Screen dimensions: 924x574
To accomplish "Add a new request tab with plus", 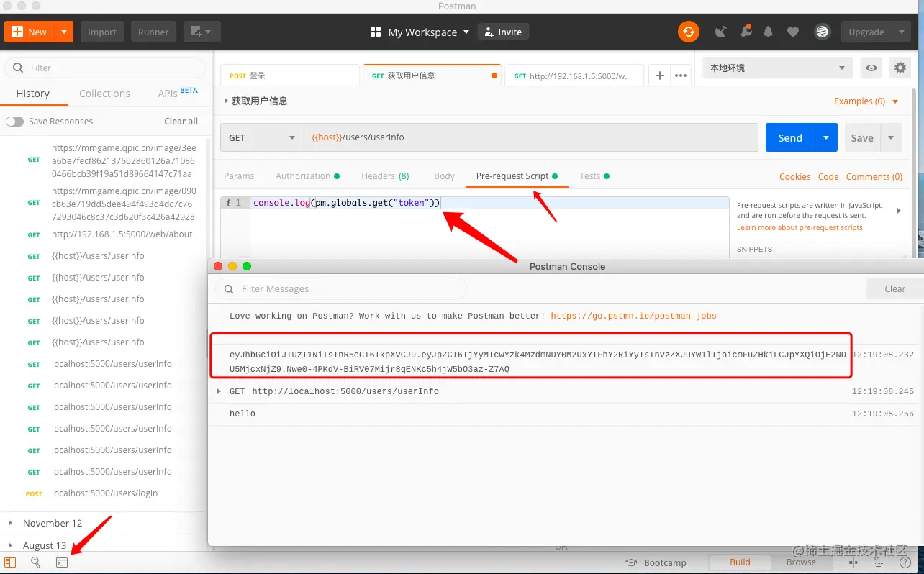I will (x=659, y=76).
